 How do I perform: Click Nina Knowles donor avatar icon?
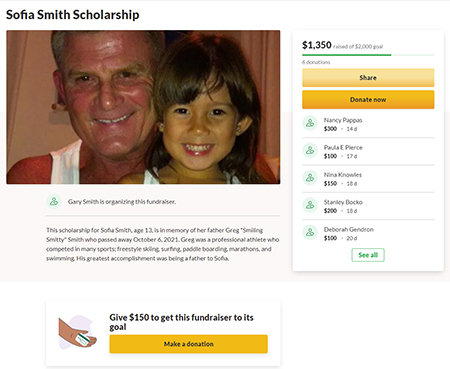coord(310,178)
